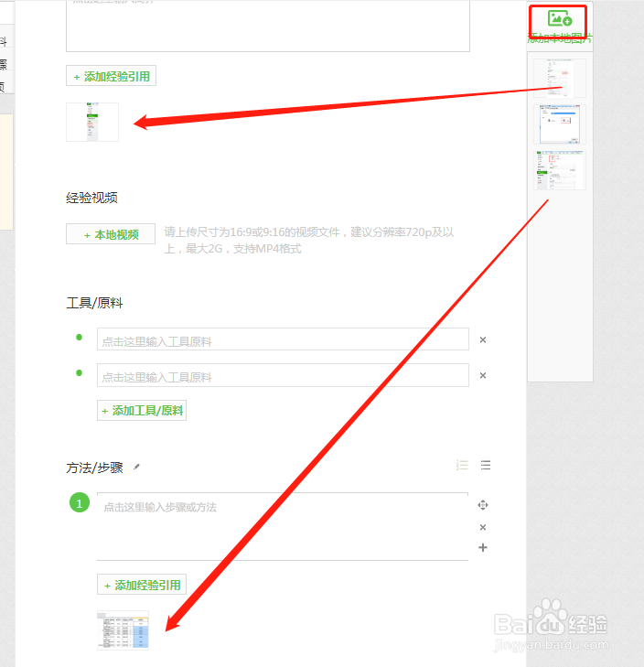Switch steps to bulleted list icon
The image size is (644, 667).
[486, 465]
